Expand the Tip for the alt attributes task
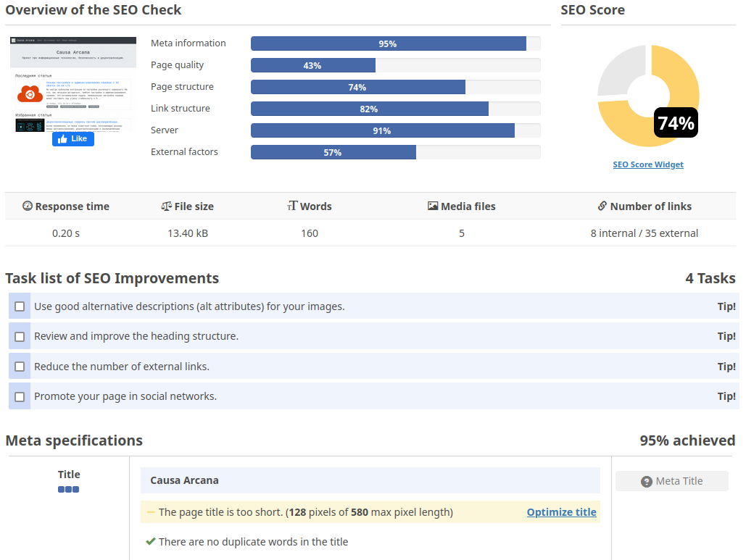The width and height of the screenshot is (746, 560). click(726, 306)
